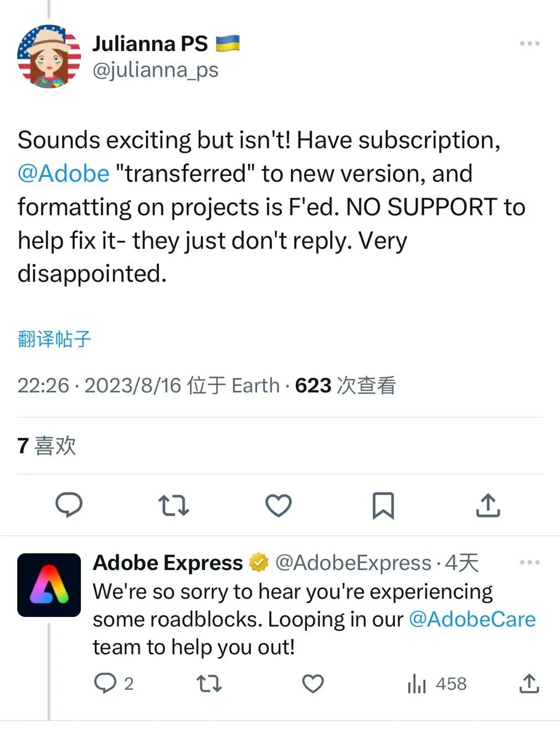560x729 pixels.
Task: Share the Adobe Express reply
Action: click(x=529, y=684)
